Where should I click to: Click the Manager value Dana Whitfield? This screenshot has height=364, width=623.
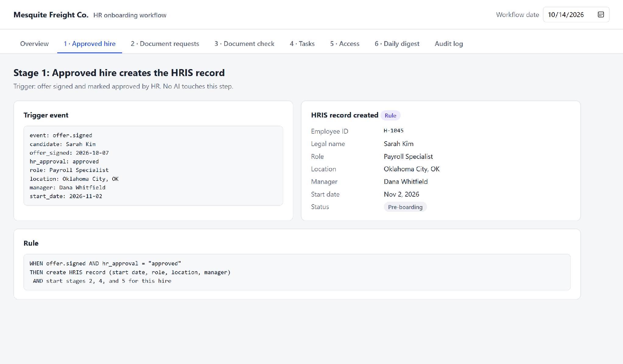tap(406, 181)
